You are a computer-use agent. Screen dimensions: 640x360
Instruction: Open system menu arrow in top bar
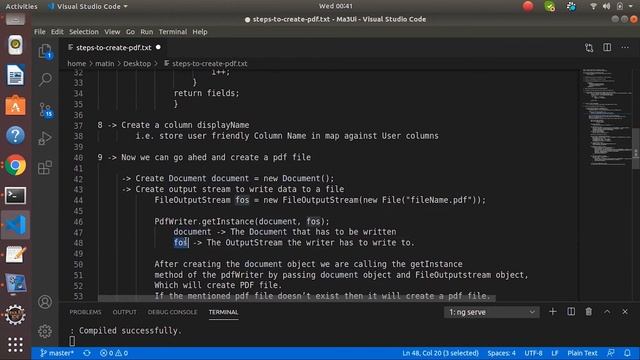631,6
